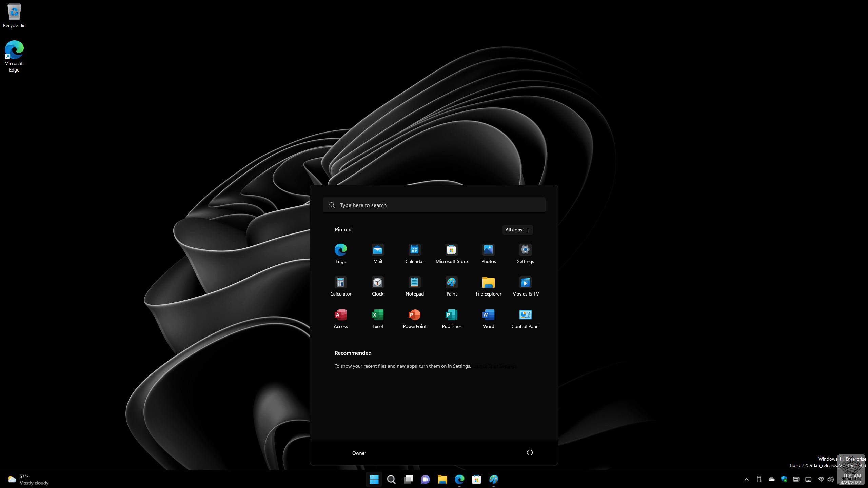
Task: Launch Movies & TV
Action: coord(525,286)
